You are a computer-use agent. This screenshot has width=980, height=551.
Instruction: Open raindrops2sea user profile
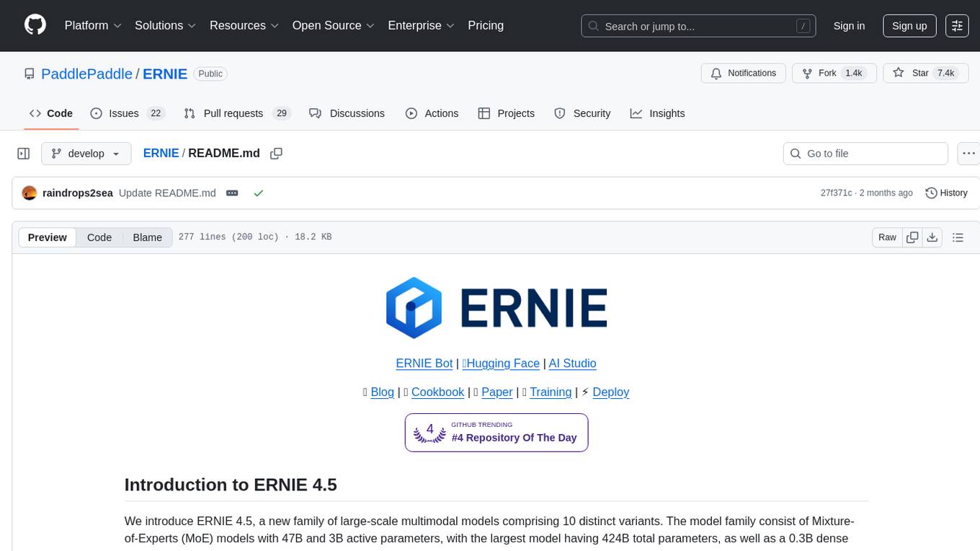(x=78, y=193)
